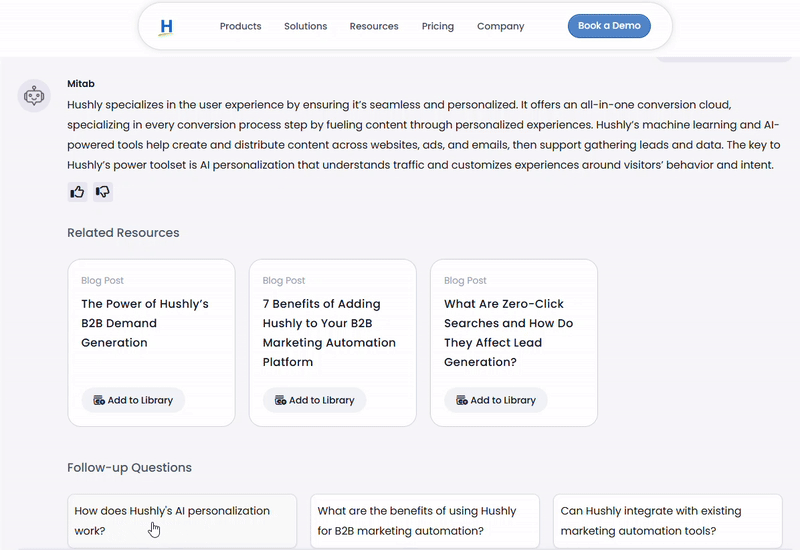Add '7 Benefits of Adding Hushly' post to Library
The height and width of the screenshot is (550, 800).
click(x=315, y=400)
